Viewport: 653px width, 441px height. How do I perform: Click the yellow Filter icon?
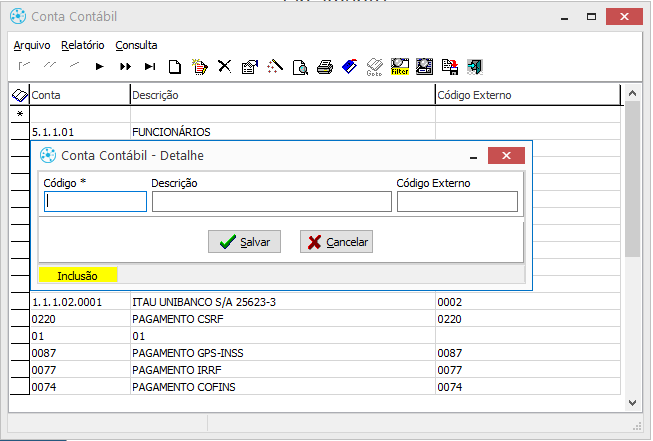pyautogui.click(x=400, y=67)
